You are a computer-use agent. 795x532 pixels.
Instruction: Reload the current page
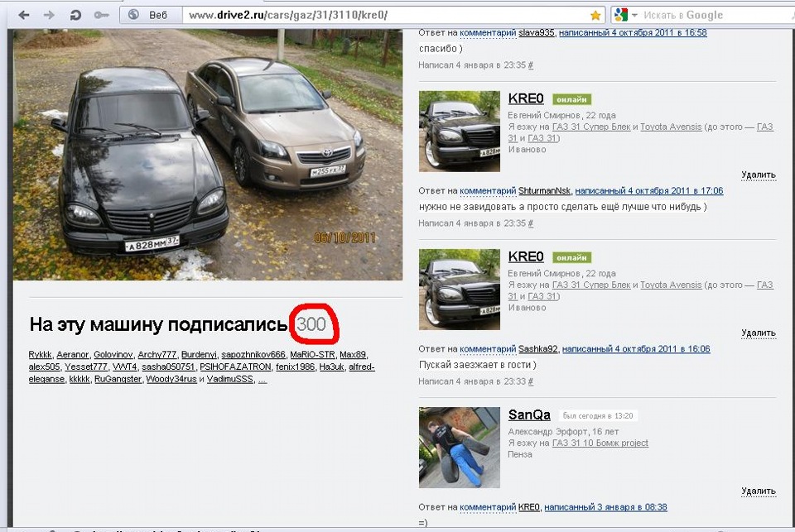[x=75, y=14]
